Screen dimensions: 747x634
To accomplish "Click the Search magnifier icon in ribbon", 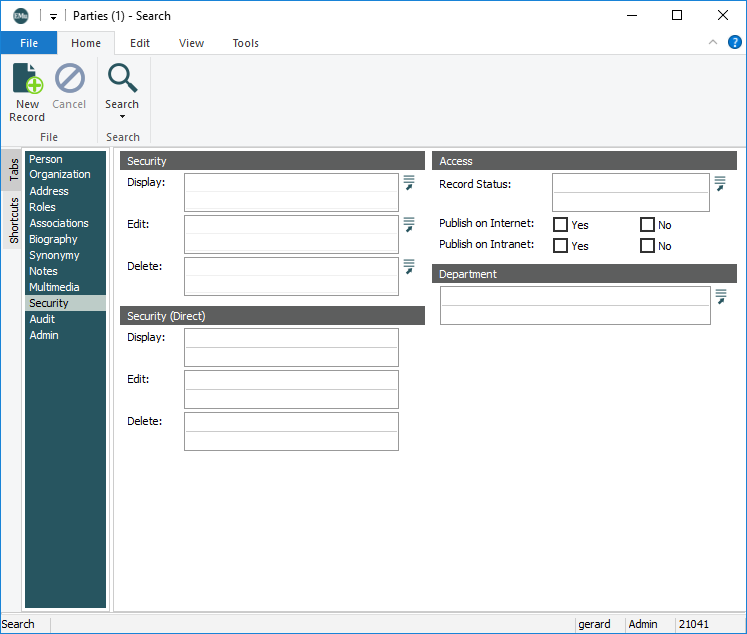I will (x=122, y=78).
